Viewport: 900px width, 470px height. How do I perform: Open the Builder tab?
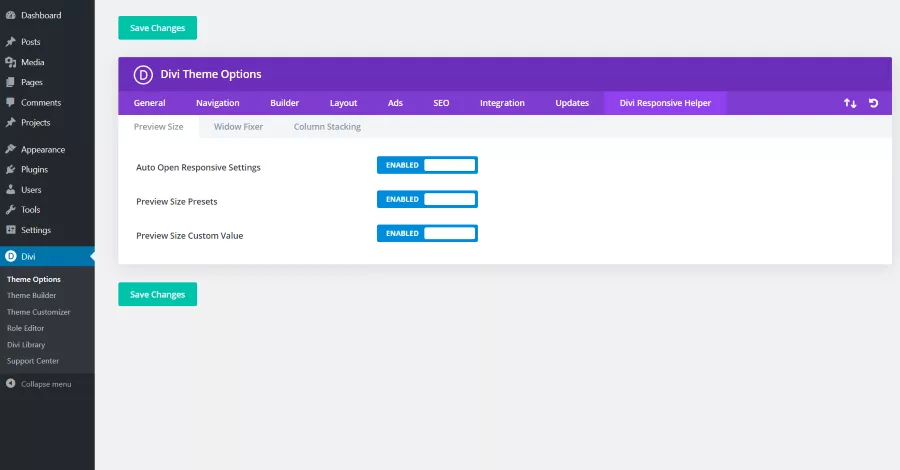pyautogui.click(x=285, y=103)
